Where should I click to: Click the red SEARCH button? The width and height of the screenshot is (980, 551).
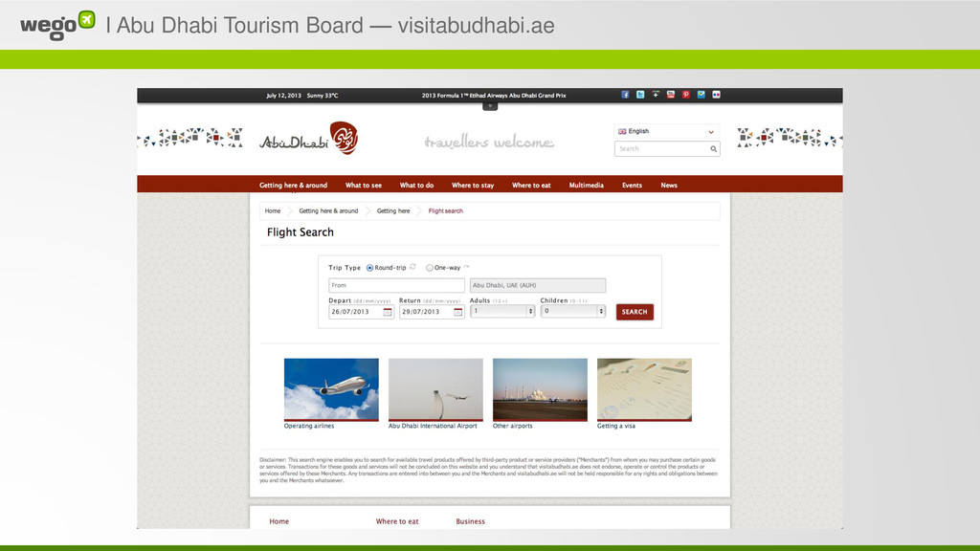pyautogui.click(x=635, y=312)
